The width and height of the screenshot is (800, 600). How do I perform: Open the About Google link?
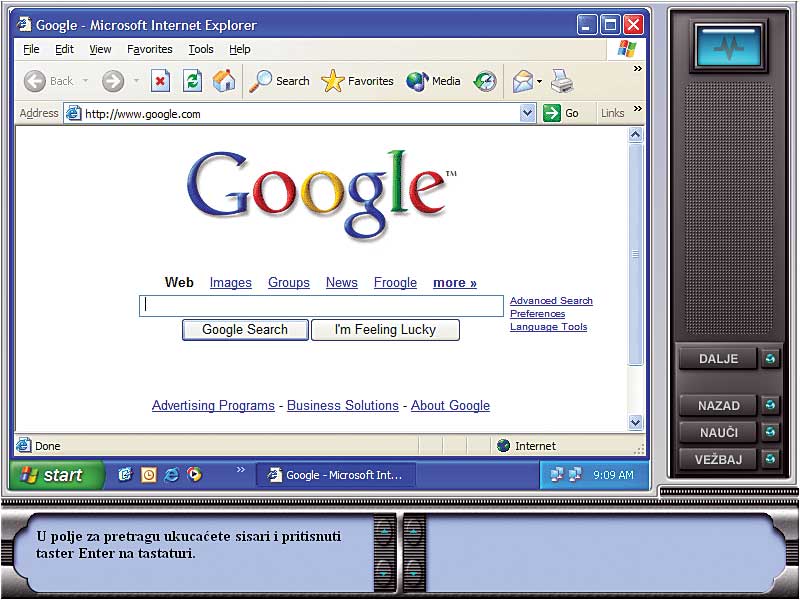coord(450,406)
